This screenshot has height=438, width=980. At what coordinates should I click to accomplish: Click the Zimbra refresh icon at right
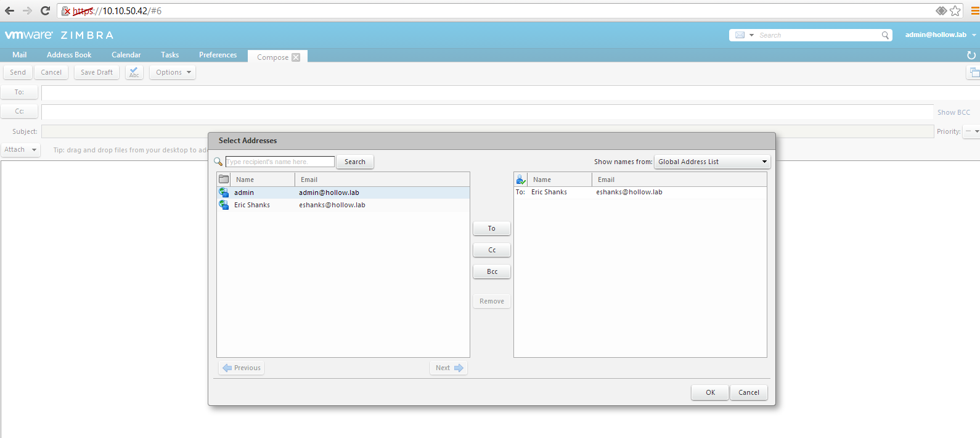[971, 55]
